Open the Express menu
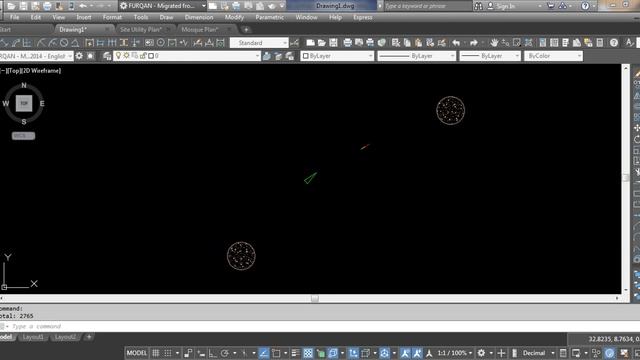 (x=362, y=17)
